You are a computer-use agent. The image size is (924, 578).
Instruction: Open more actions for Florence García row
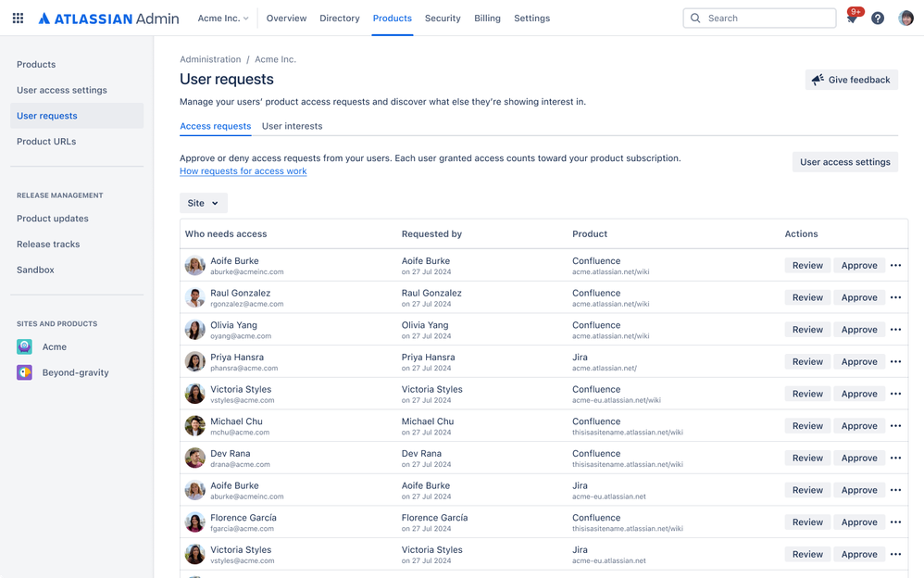(895, 522)
